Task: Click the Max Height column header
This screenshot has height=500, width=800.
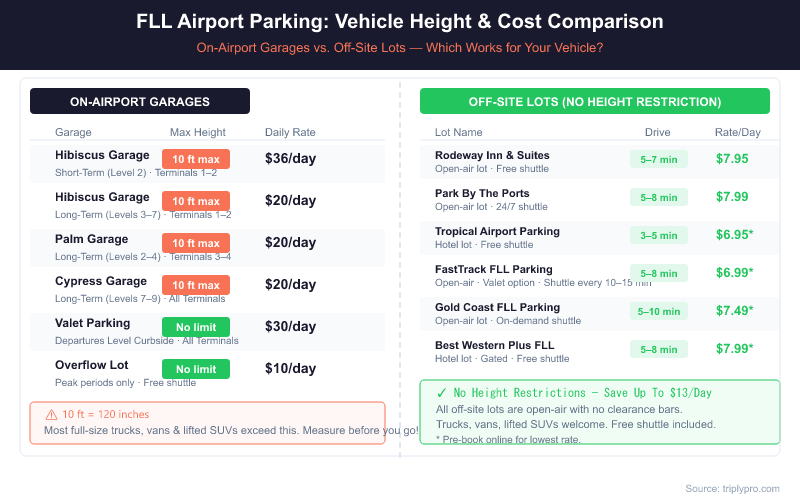Action: 198,132
